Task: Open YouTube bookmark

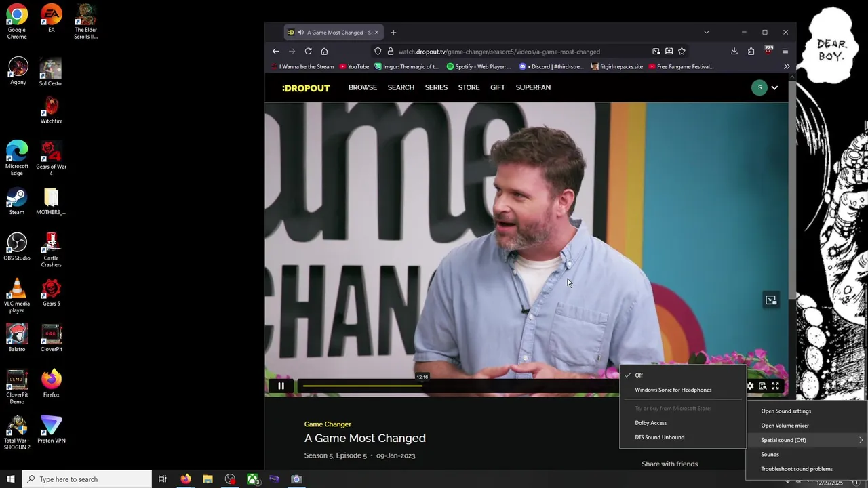Action: [x=354, y=67]
